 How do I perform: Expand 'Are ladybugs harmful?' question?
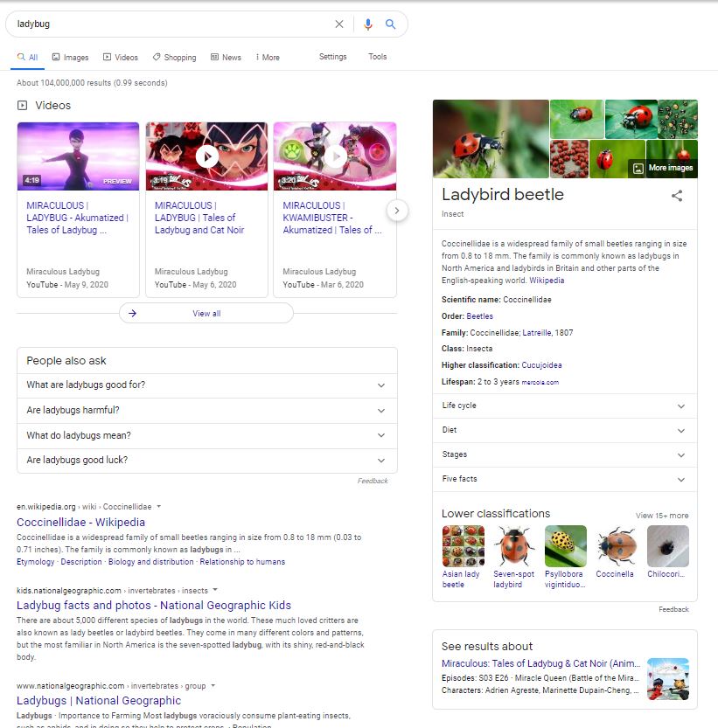pos(206,411)
